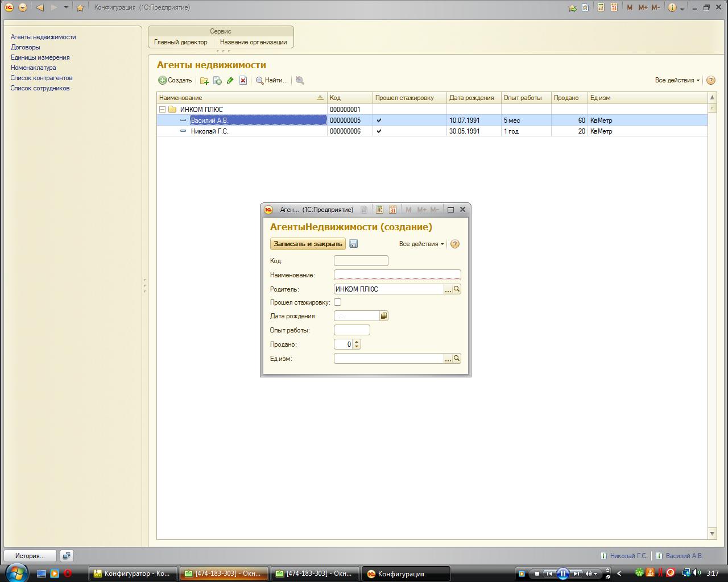Image resolution: width=728 pixels, height=582 pixels.
Task: Open the Договоры section
Action: coord(25,47)
